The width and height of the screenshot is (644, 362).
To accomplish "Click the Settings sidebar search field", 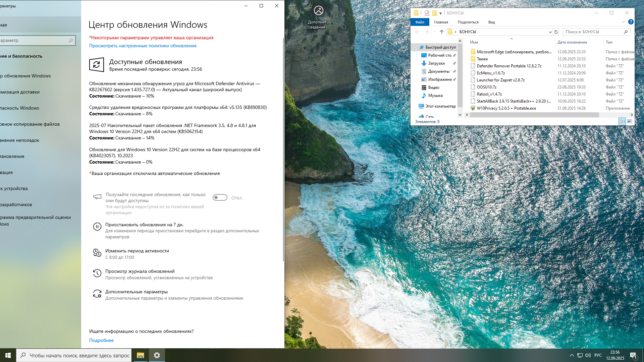I will click(x=38, y=41).
